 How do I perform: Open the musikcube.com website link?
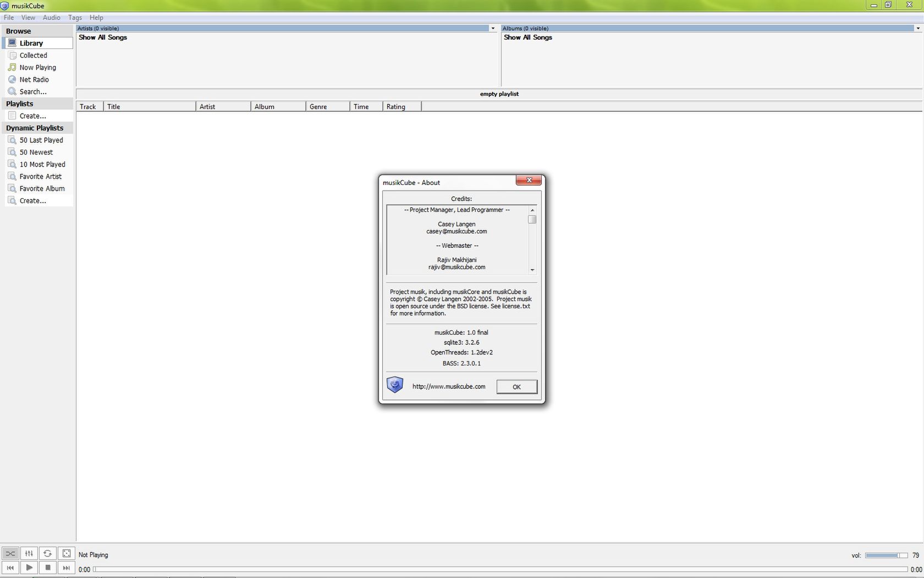click(449, 386)
